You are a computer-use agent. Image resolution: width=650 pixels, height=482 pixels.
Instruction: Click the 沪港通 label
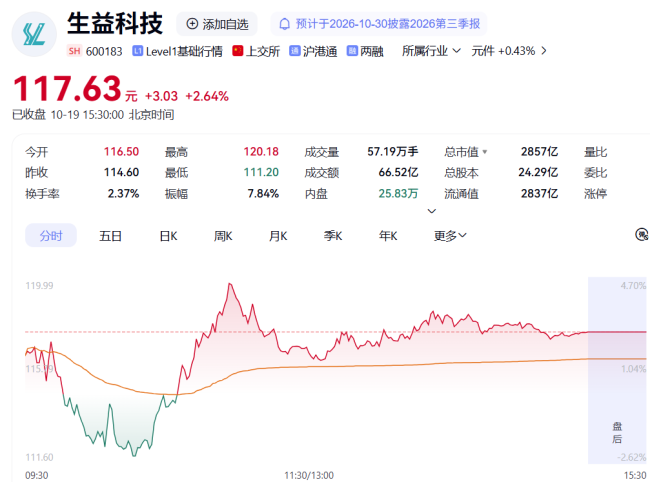(x=320, y=51)
